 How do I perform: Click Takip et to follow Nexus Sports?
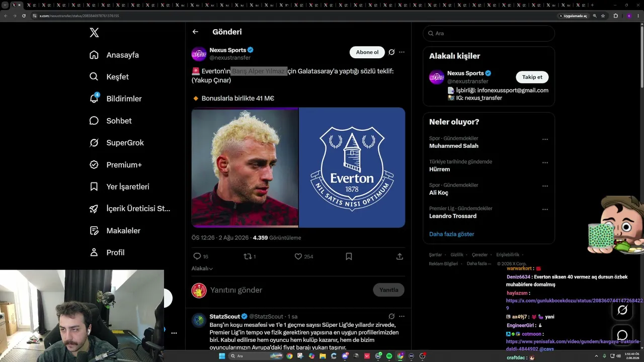(532, 77)
